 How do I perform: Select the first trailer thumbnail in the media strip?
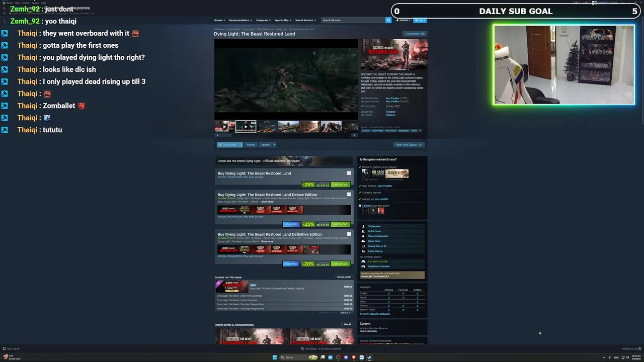[x=225, y=127]
